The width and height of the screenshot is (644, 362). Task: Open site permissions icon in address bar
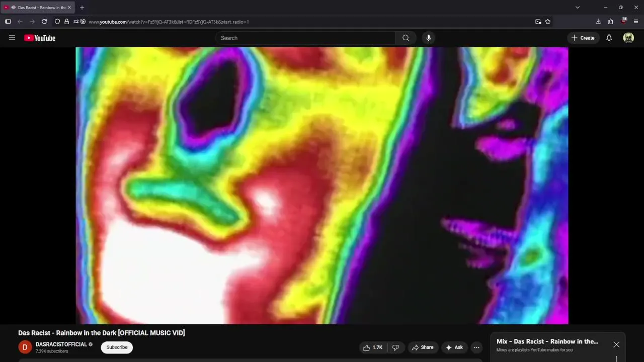(75, 22)
